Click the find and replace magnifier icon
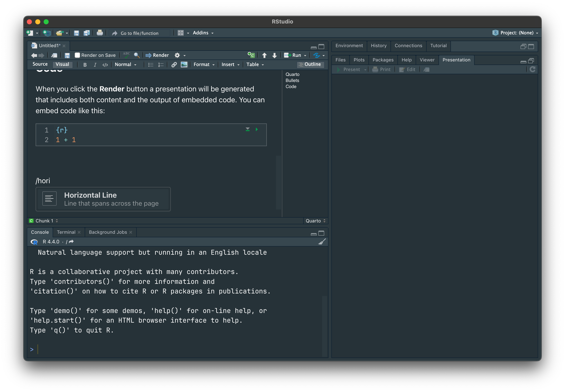This screenshot has height=392, width=565. [x=137, y=55]
